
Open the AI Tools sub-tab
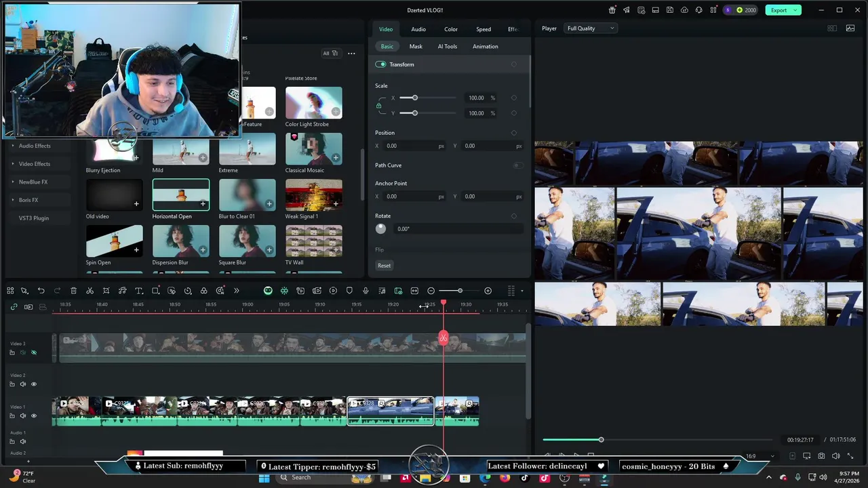448,47
